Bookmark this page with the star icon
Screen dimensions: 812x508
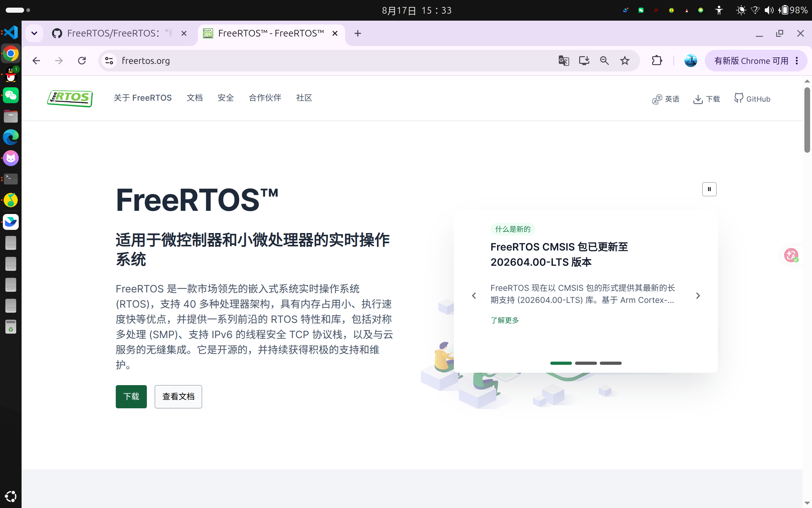625,61
